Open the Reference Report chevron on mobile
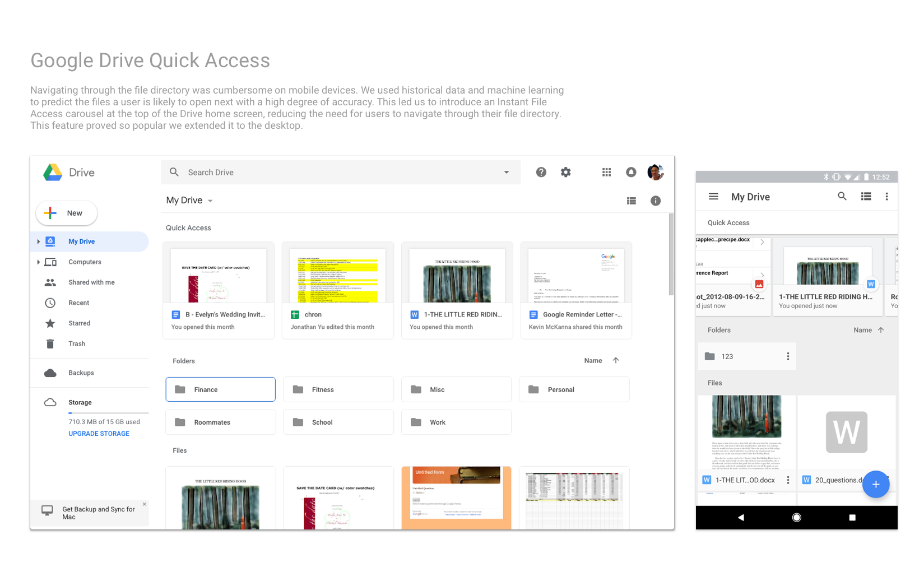The image size is (924, 572). tap(762, 275)
